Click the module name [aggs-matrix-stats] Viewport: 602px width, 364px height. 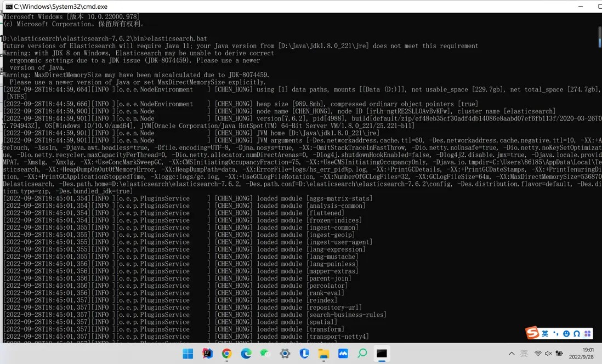[339, 198]
